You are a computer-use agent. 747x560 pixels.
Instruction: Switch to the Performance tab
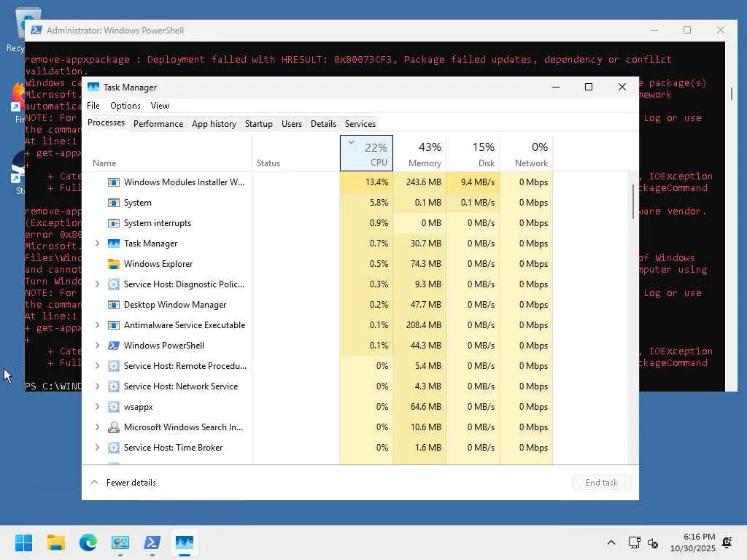pos(158,124)
